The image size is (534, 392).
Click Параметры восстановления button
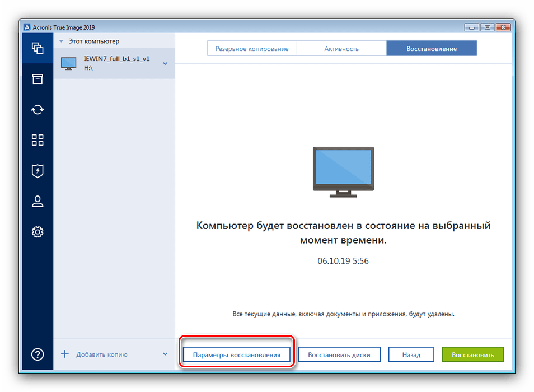tap(237, 354)
